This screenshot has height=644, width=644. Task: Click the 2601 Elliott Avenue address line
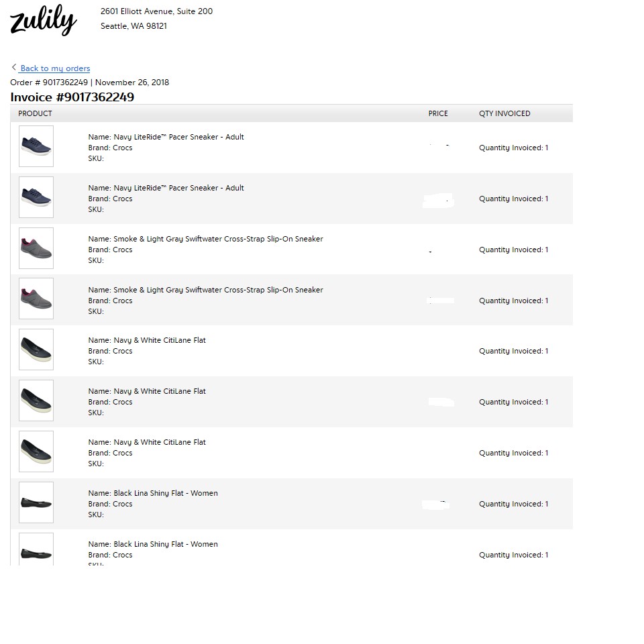click(156, 11)
